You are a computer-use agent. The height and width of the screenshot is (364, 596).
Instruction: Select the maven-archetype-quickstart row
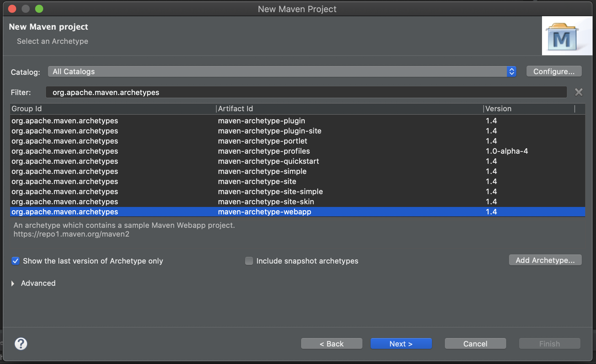(298, 161)
